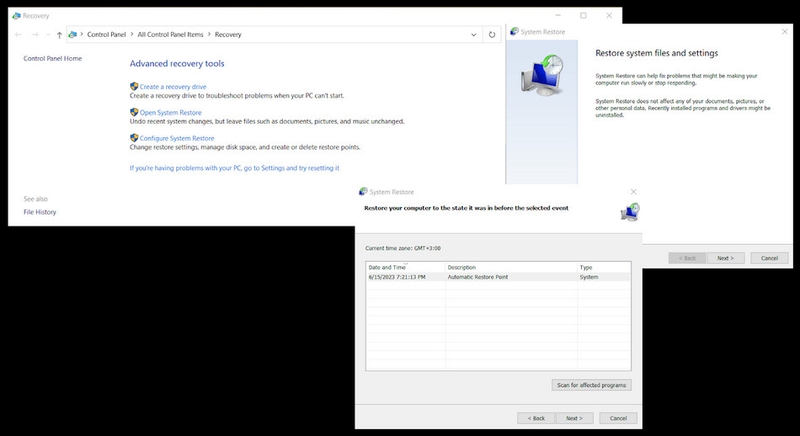The image size is (800, 436).
Task: Click Next in restore point dialog
Action: click(574, 418)
